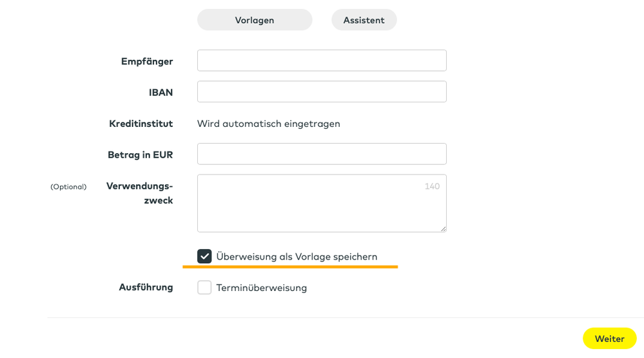Click the Terminüberweisung label text
Screen dimensions: 644x358
[262, 288]
